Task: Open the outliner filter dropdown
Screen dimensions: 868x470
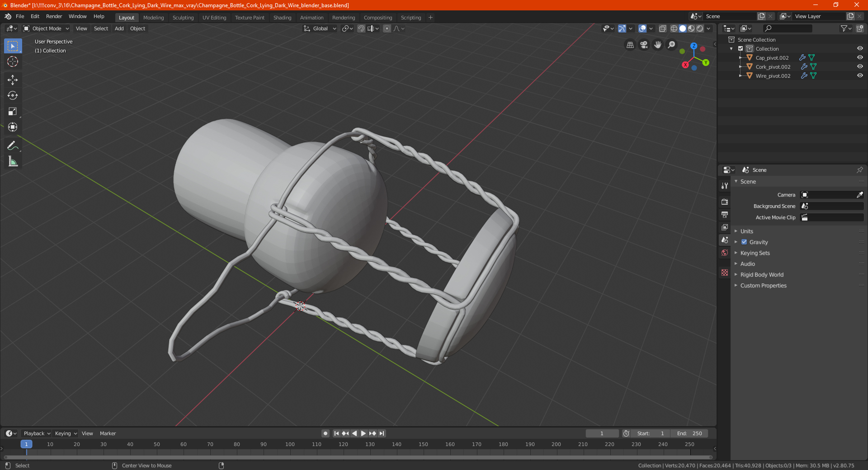Action: point(846,28)
